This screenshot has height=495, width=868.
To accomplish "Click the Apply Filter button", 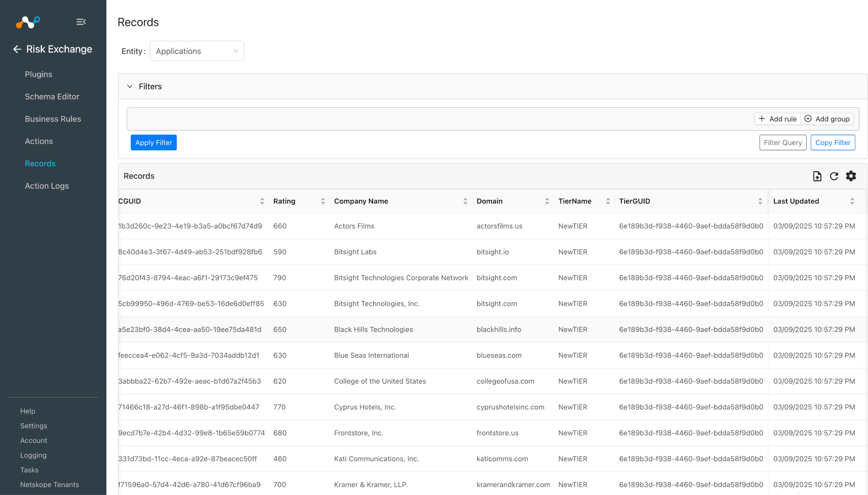I will click(x=153, y=143).
